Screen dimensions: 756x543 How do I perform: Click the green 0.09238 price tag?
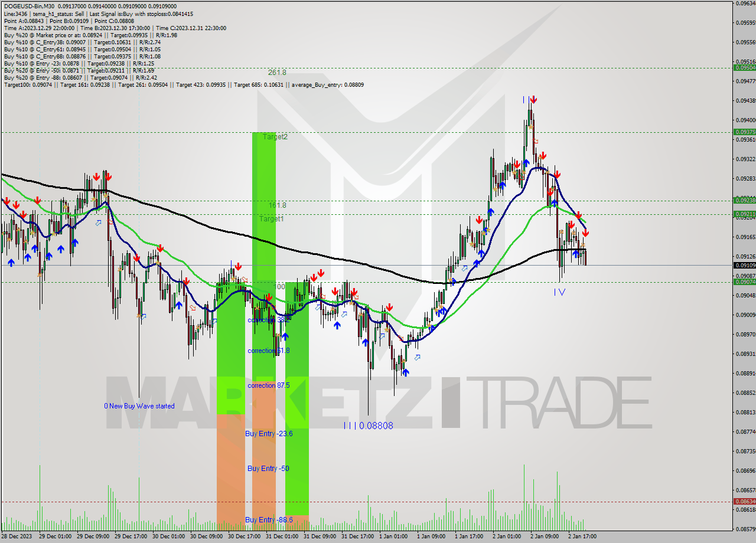coord(744,201)
